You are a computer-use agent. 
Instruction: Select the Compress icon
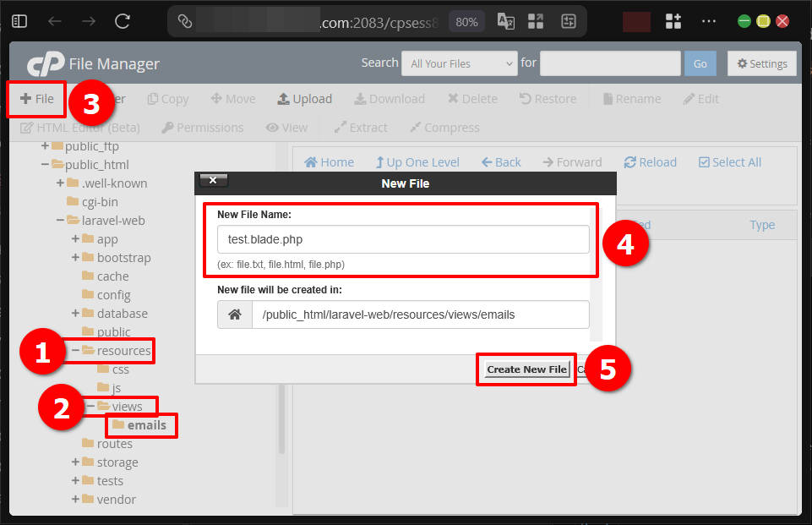(x=444, y=128)
